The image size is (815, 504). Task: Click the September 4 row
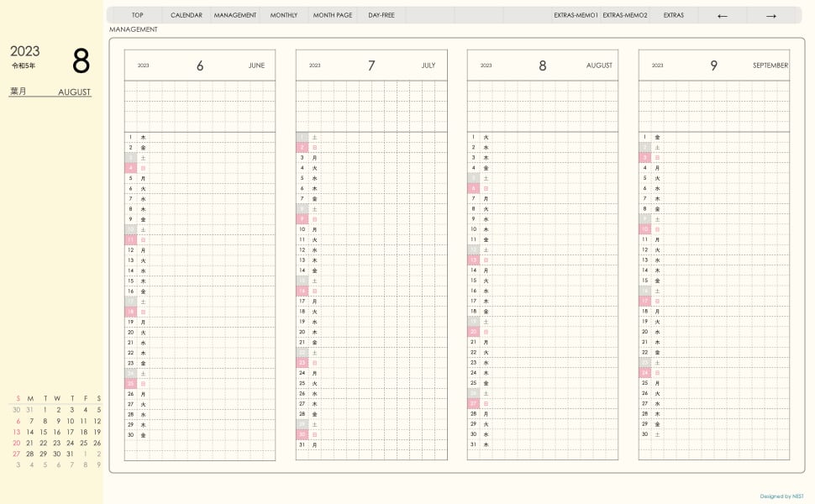point(713,168)
